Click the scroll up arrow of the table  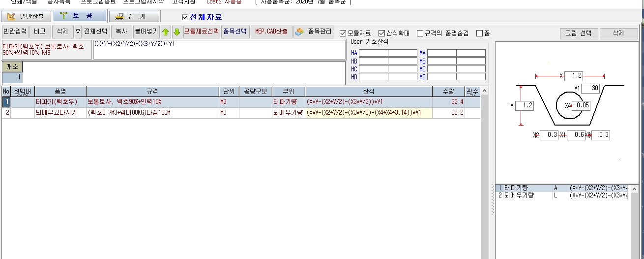[485, 91]
